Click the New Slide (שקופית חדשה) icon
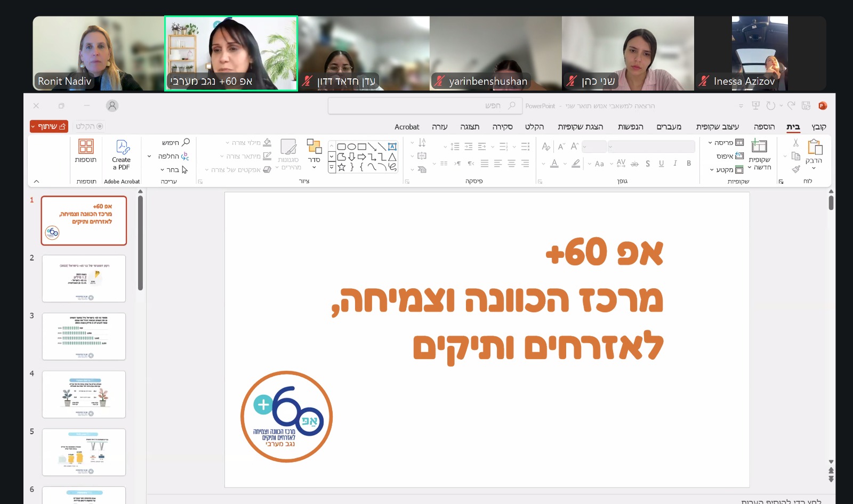The height and width of the screenshot is (504, 853). click(x=759, y=146)
